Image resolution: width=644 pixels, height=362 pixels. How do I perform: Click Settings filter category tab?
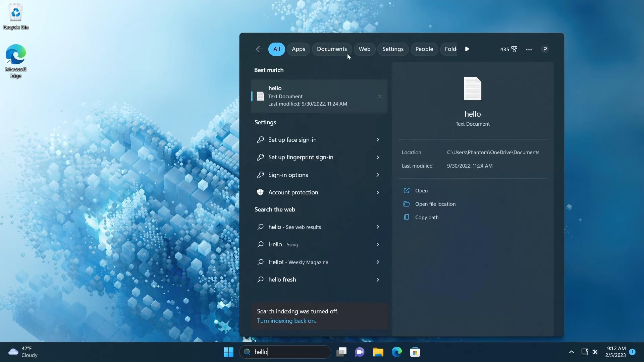[393, 49]
